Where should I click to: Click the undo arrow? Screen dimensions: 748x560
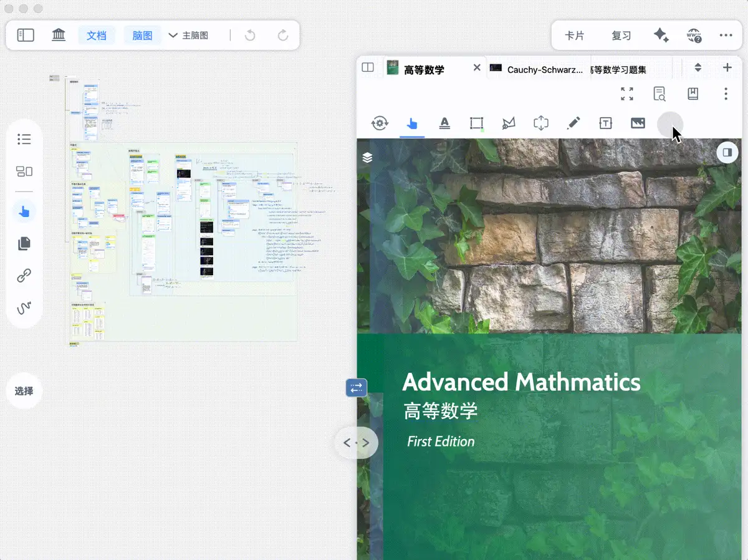pos(250,36)
